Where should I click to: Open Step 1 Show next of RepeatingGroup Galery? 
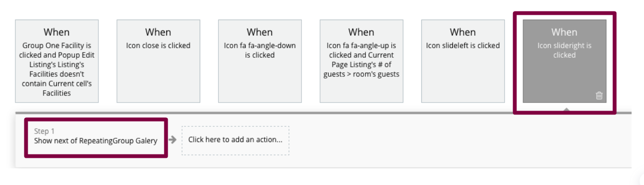coord(96,137)
